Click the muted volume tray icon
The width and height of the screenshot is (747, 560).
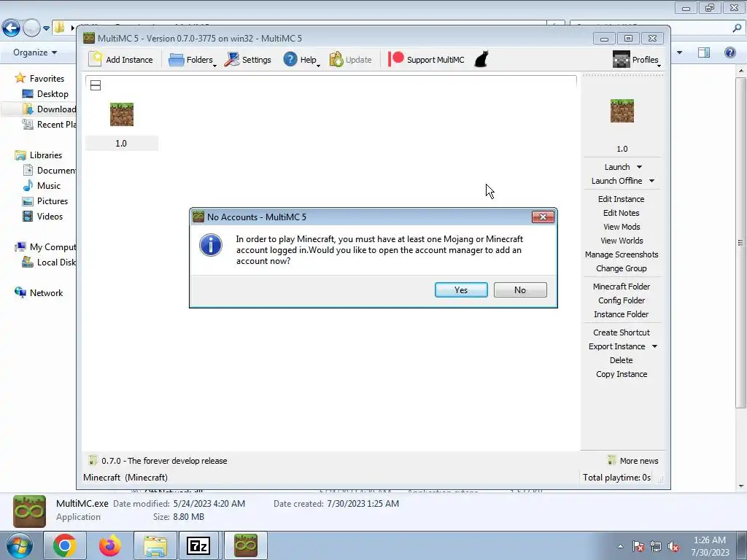(673, 547)
